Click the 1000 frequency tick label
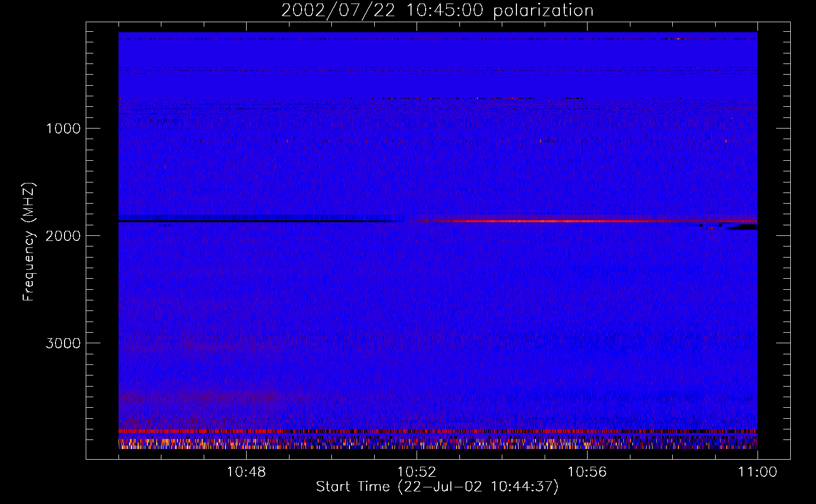Image resolution: width=816 pixels, height=504 pixels. (x=64, y=129)
